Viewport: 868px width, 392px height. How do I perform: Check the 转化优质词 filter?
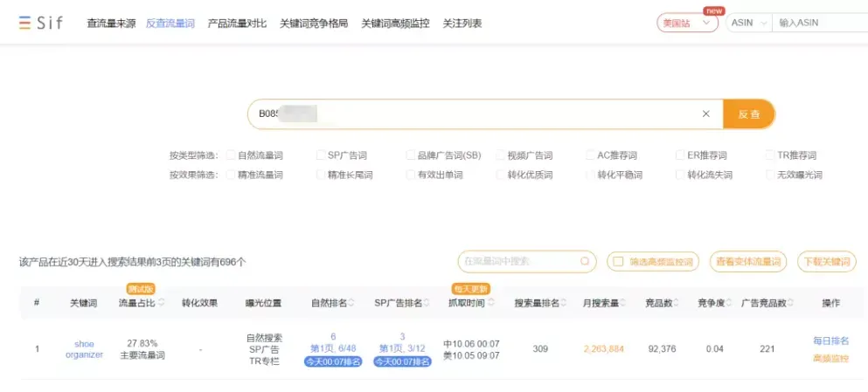pos(500,175)
